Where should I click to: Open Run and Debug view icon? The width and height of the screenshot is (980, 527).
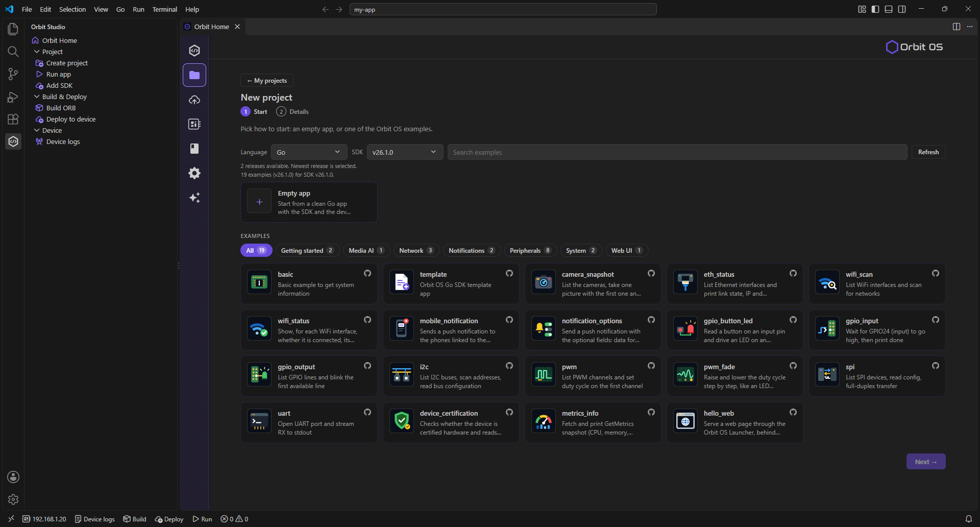point(13,97)
